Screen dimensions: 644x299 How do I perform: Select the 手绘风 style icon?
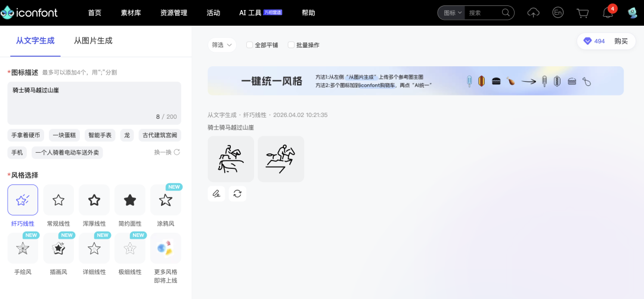[23, 248]
